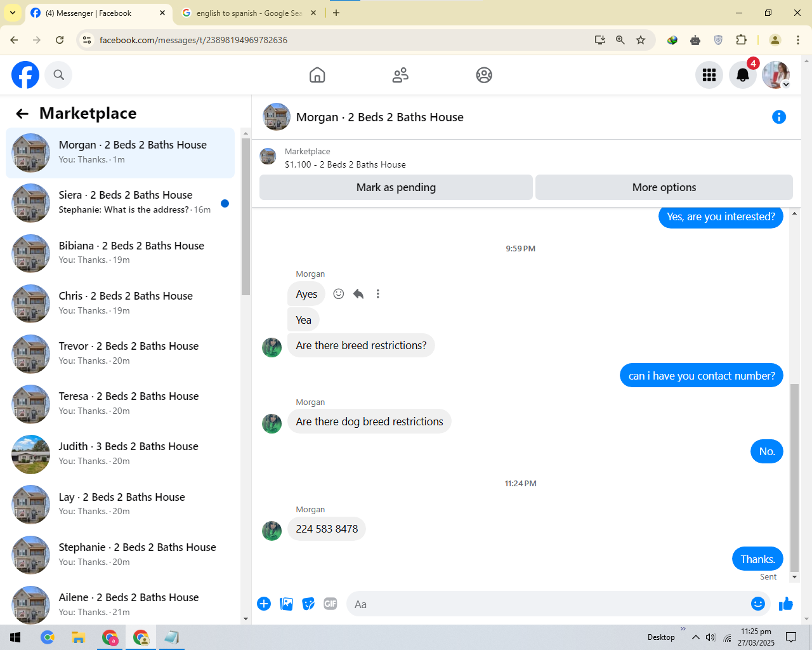View site information icon in address bar
This screenshot has height=650, width=812.
click(88, 40)
